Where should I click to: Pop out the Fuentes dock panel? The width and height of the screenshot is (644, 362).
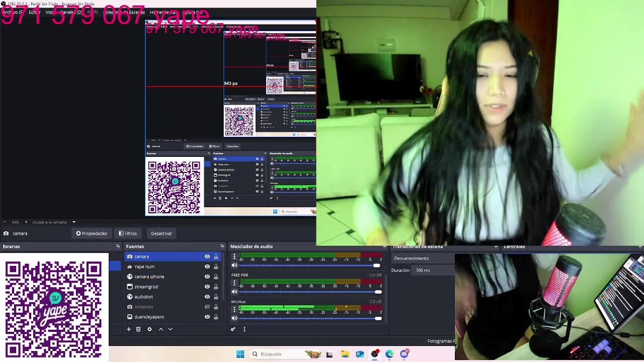[x=222, y=246]
